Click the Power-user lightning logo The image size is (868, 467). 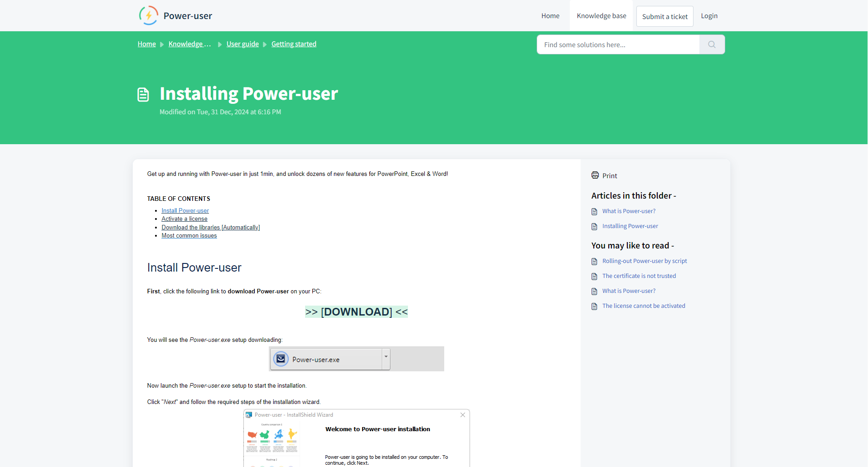148,15
